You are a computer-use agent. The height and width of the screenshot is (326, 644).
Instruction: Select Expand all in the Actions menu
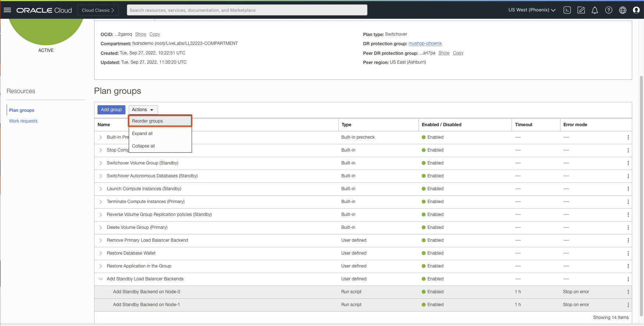[x=142, y=134]
